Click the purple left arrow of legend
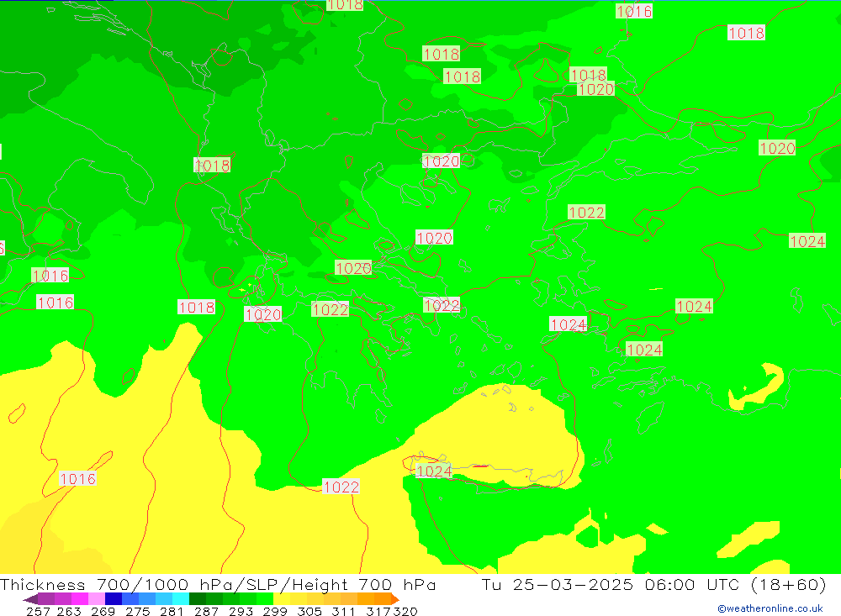 pos(30,599)
